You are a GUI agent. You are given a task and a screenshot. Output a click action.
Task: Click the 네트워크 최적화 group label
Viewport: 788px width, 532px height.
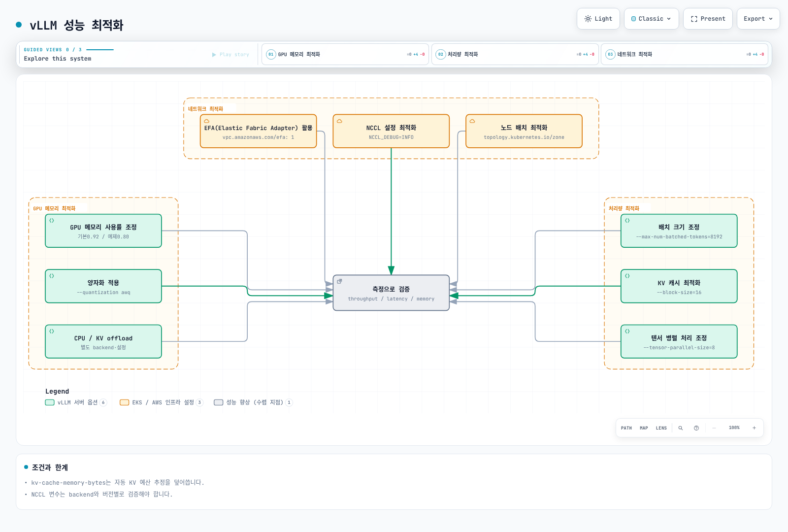(x=205, y=109)
